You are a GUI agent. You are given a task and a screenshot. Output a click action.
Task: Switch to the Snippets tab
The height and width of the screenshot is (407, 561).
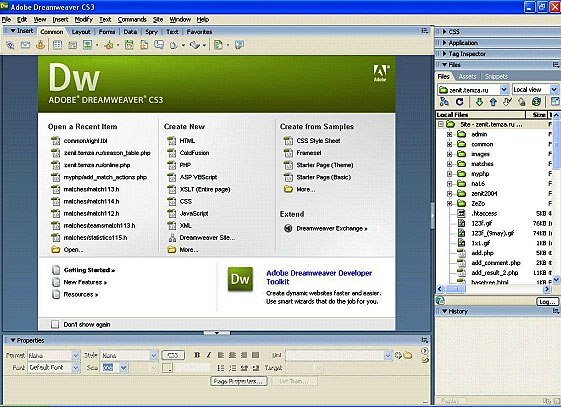pos(496,77)
